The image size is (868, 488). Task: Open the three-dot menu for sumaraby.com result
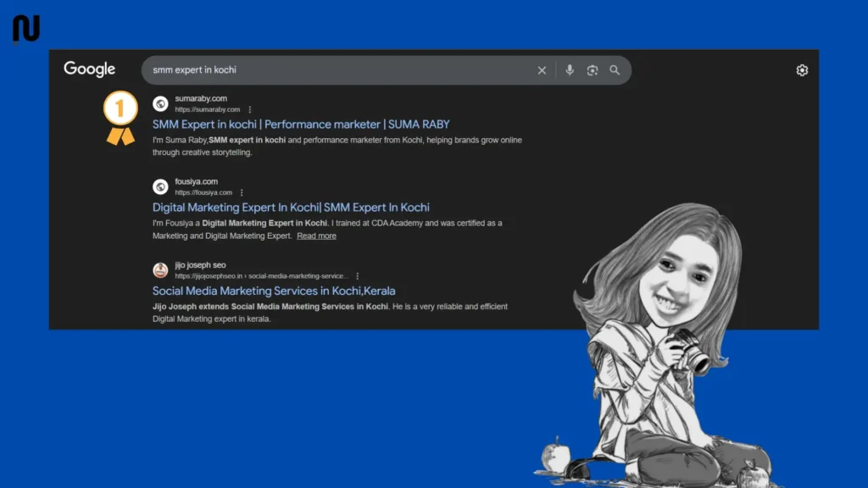251,108
